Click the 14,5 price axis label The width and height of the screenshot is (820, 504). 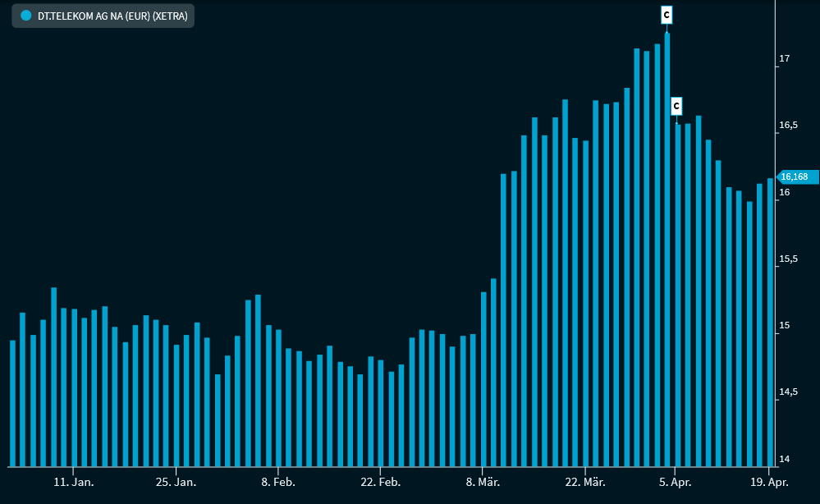tap(788, 392)
